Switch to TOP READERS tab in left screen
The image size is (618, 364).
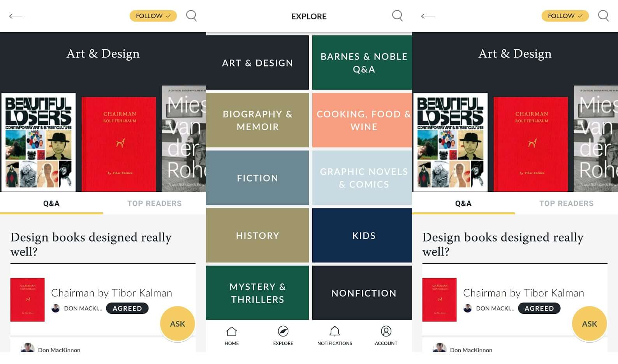click(x=154, y=203)
